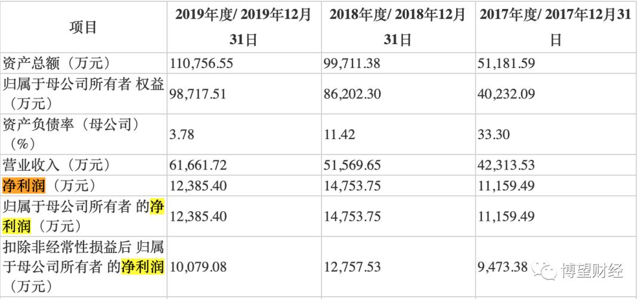Viewport: 644px width, 299px height.
Task: Click the 2019年度 column header
Action: (x=243, y=27)
